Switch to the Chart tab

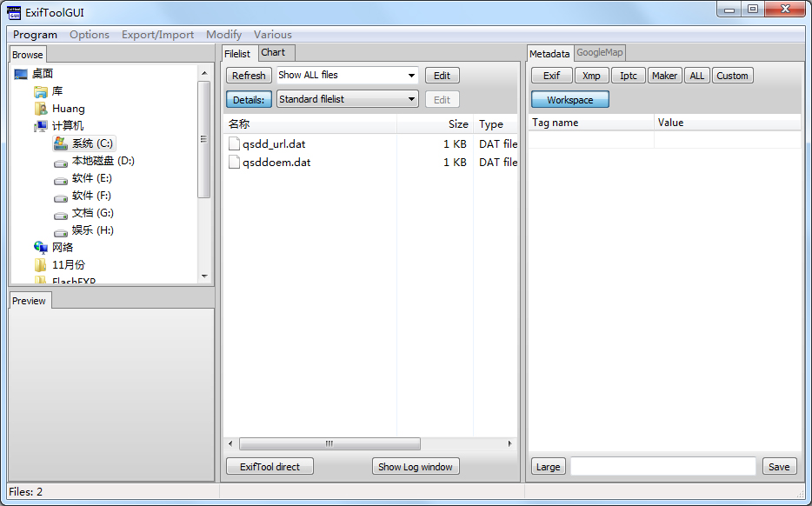[x=273, y=53]
